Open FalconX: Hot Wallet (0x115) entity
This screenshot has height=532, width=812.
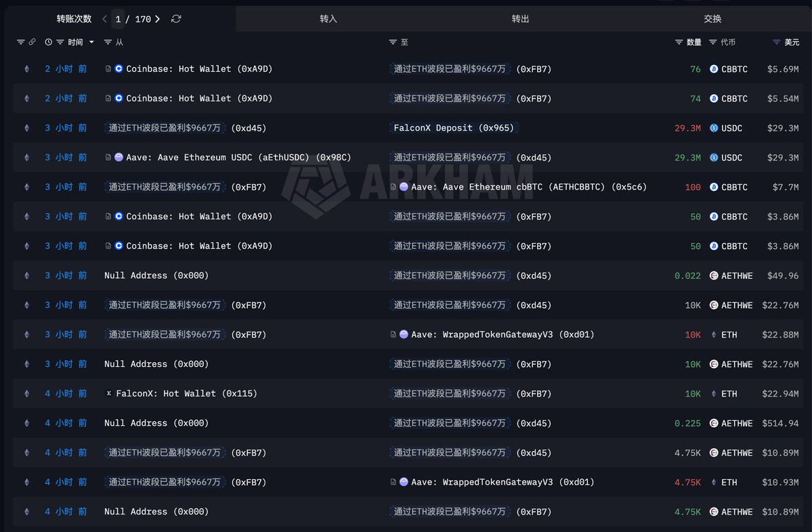click(186, 394)
